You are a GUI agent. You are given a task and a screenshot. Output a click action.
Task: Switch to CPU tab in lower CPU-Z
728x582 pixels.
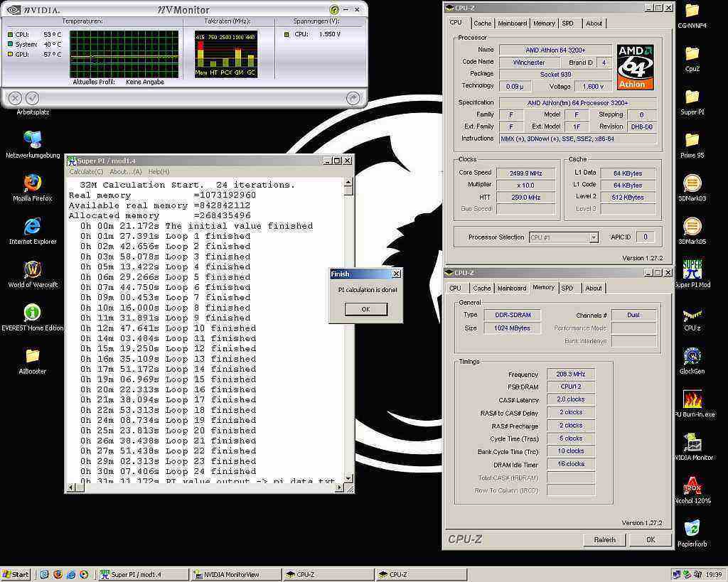(x=455, y=289)
